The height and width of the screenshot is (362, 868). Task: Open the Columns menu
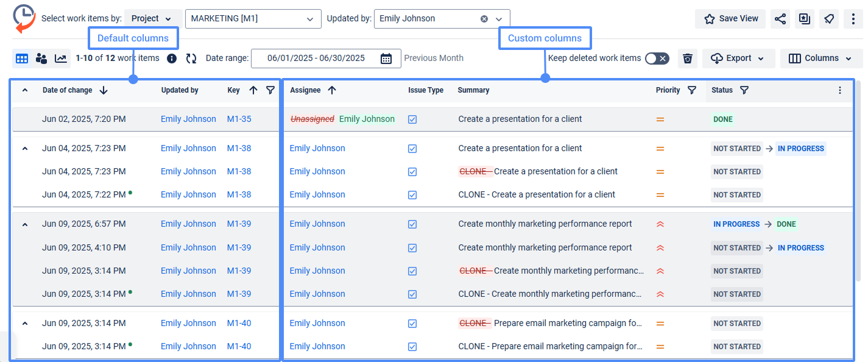pos(821,59)
